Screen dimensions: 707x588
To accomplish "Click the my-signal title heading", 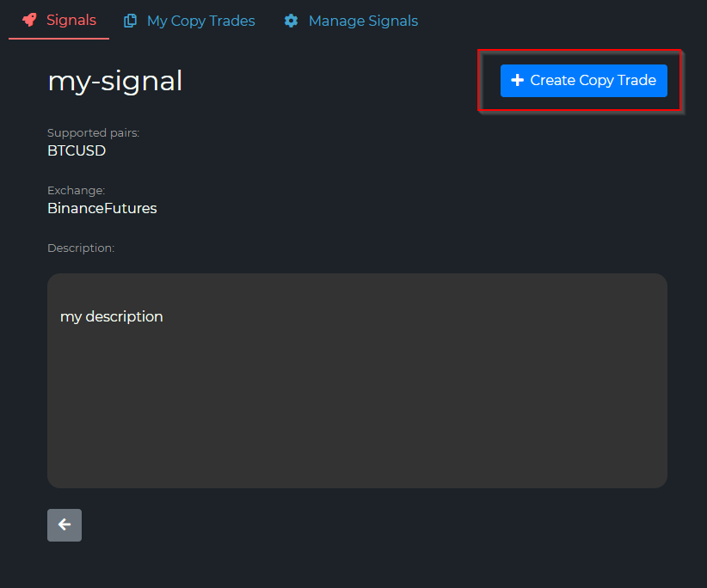I will pyautogui.click(x=115, y=81).
